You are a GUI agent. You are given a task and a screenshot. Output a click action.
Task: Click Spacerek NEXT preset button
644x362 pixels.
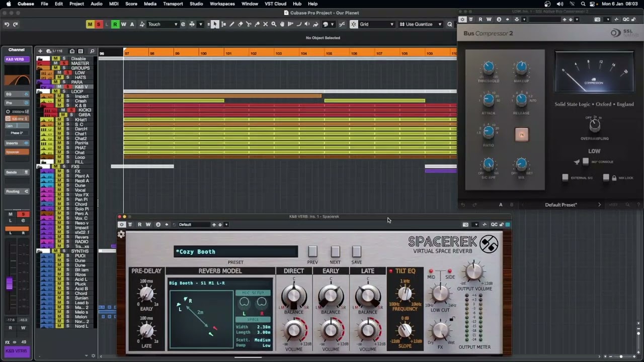pyautogui.click(x=335, y=251)
